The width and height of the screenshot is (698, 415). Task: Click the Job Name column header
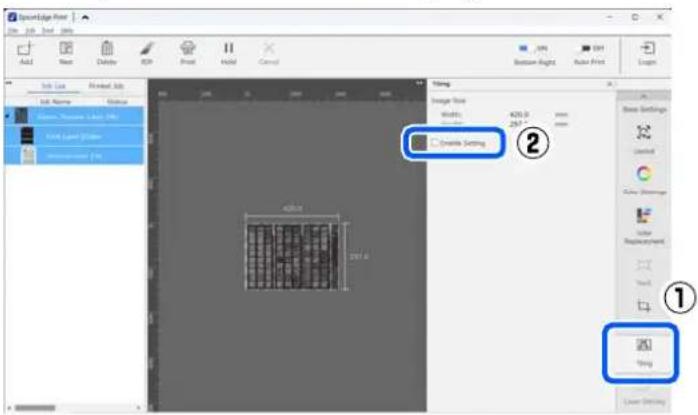coord(55,102)
